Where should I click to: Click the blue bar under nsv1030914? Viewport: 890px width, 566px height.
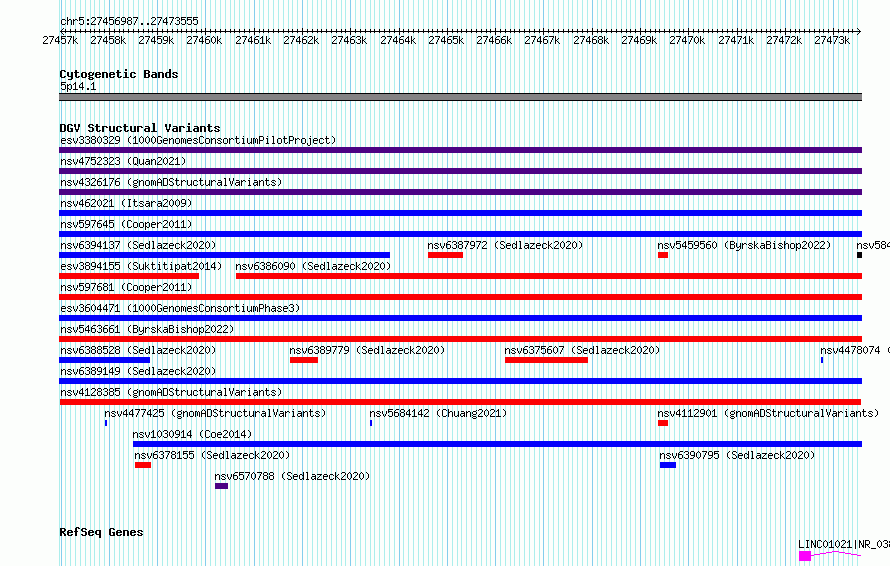(497, 444)
